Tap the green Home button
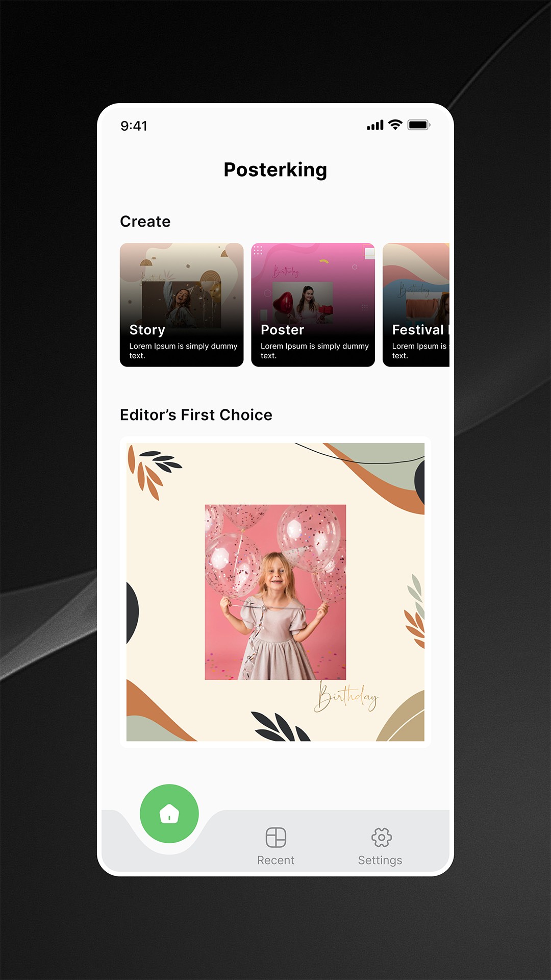The width and height of the screenshot is (551, 980). pyautogui.click(x=169, y=814)
